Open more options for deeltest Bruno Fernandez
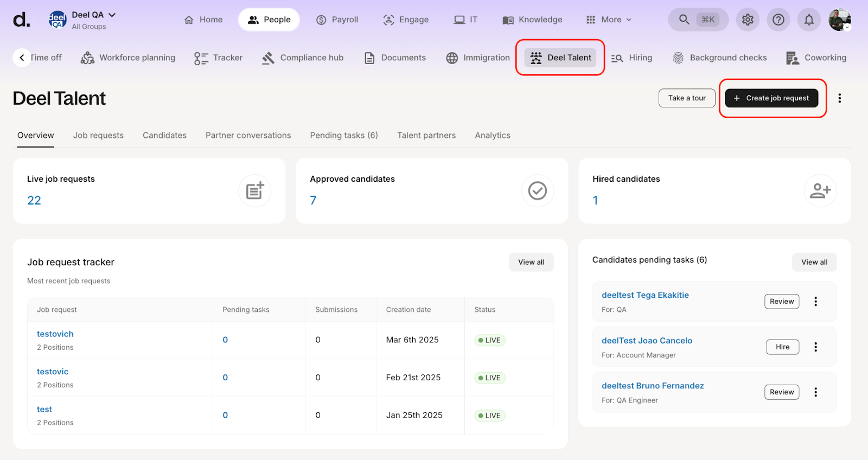This screenshot has width=868, height=460. pyautogui.click(x=816, y=392)
